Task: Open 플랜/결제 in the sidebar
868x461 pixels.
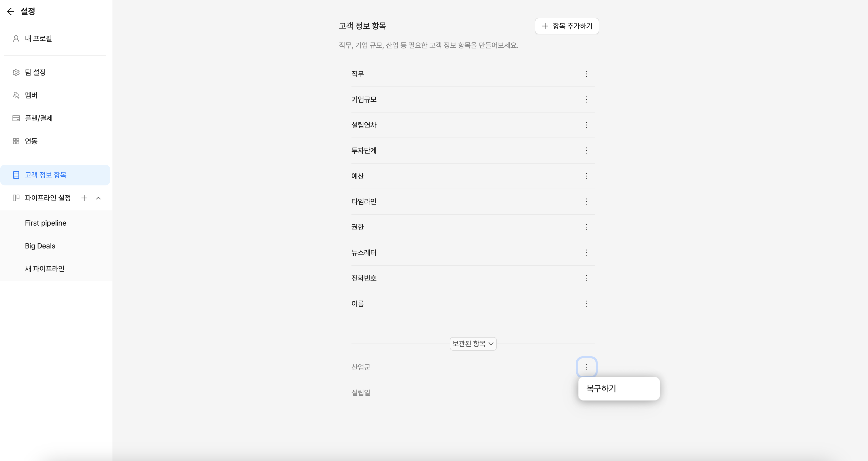Action: pos(38,118)
